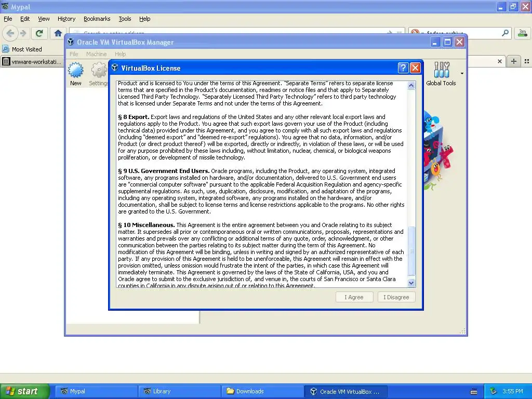Switch to Library taskbar item
This screenshot has height=399, width=532.
click(x=180, y=391)
